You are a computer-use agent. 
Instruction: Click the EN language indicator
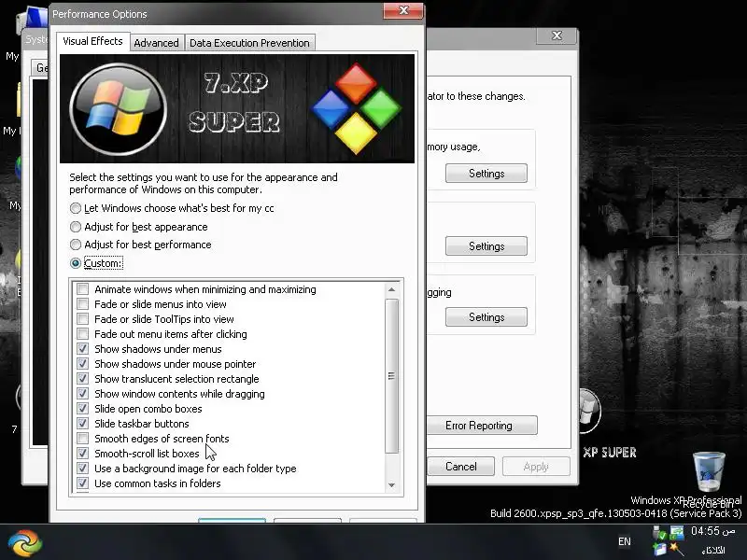pyautogui.click(x=624, y=541)
